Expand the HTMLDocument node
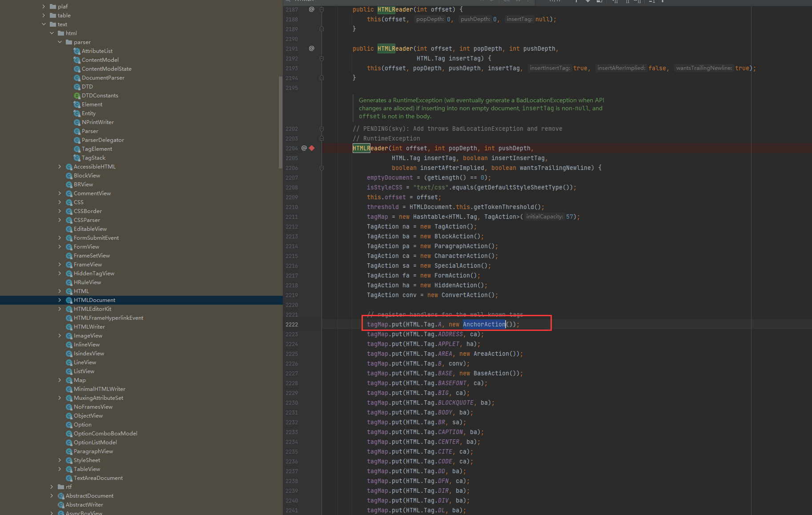Viewport: 812px width, 515px height. click(x=60, y=300)
